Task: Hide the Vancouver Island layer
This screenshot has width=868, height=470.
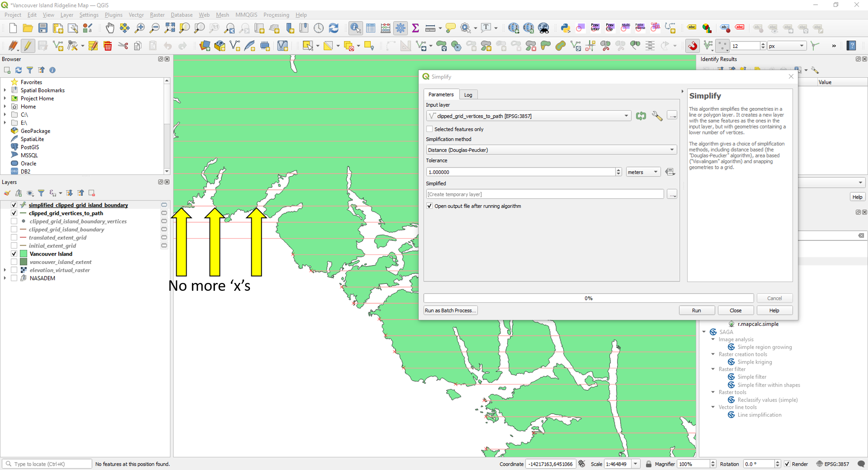Action: pyautogui.click(x=14, y=254)
